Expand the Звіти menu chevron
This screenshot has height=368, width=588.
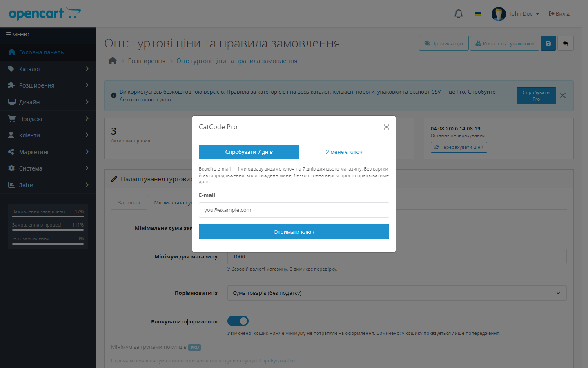(x=87, y=185)
